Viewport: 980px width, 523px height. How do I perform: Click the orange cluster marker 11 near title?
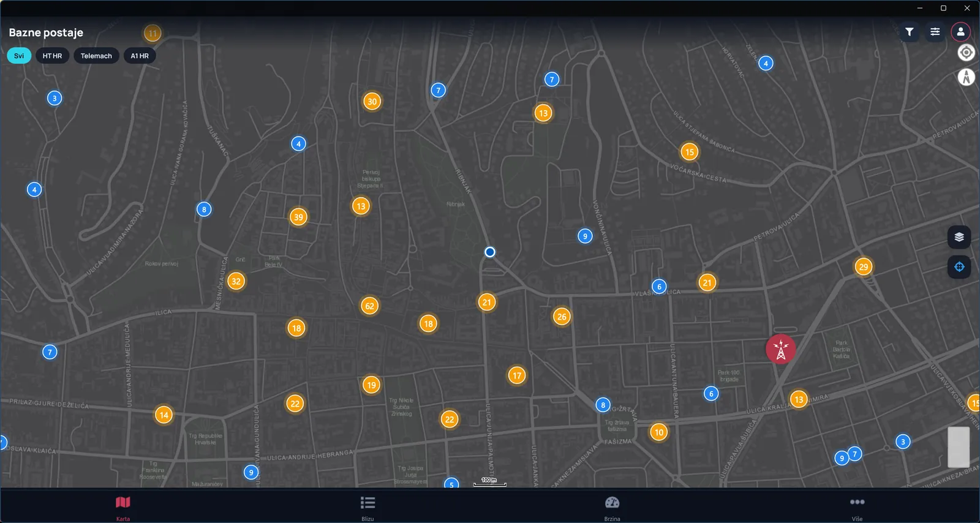153,33
